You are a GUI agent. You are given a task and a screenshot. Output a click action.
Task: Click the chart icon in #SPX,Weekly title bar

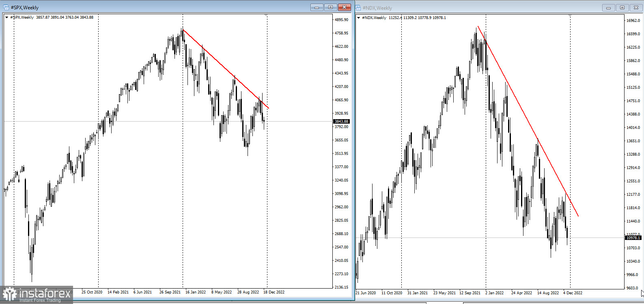(x=6, y=7)
